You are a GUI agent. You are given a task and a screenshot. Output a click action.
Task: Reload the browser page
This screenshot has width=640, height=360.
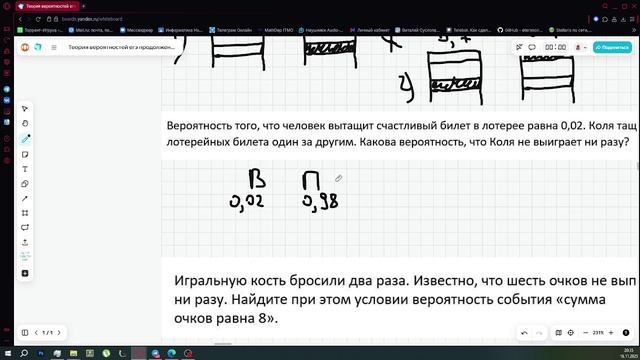coord(38,19)
